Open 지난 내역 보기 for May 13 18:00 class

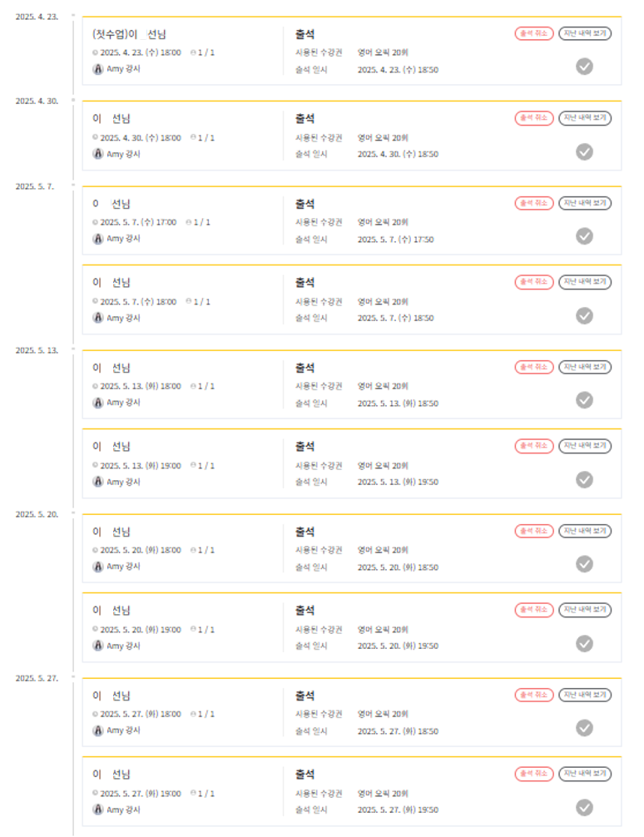tap(584, 367)
